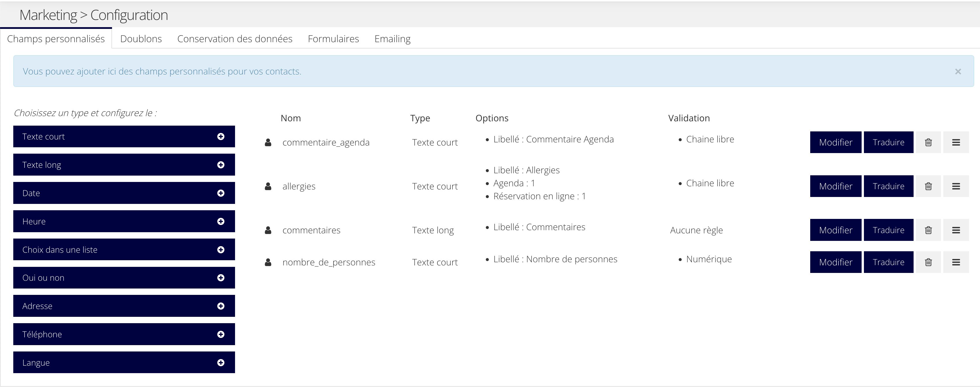This screenshot has height=387, width=980.
Task: Traduire the allergies field
Action: click(x=888, y=186)
